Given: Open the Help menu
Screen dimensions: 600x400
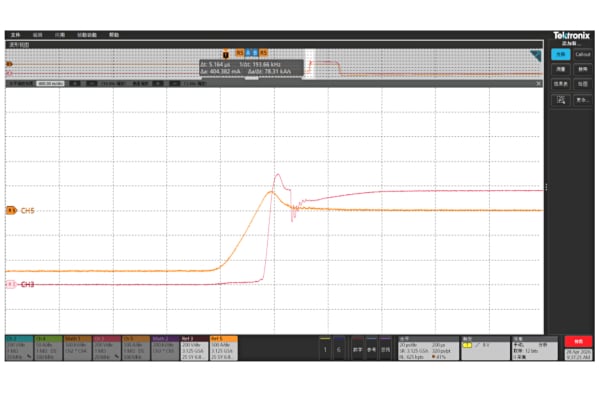Looking at the screenshot, I should [114, 35].
